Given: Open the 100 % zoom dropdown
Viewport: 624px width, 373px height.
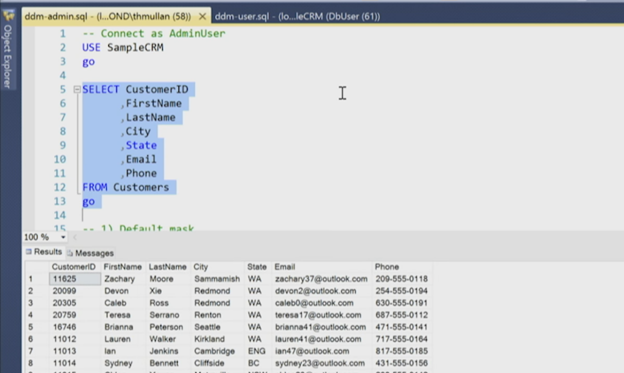Looking at the screenshot, I should (x=63, y=237).
